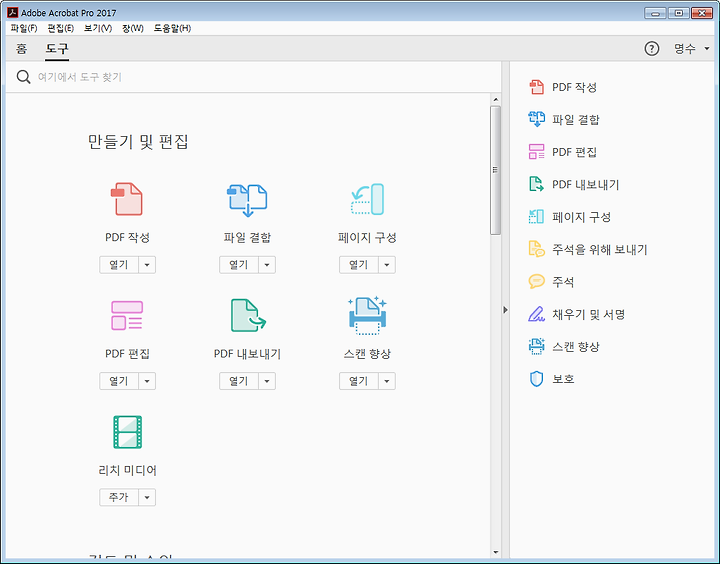Expand the PDF 작성 열기 dropdown arrow
This screenshot has height=564, width=720.
[x=147, y=265]
